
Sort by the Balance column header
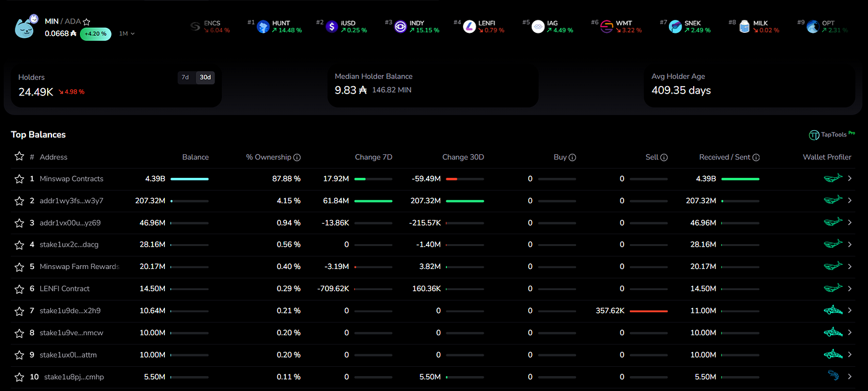[x=195, y=157]
